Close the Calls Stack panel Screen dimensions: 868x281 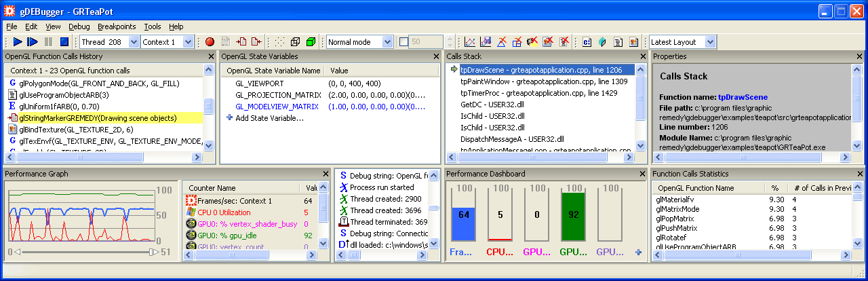pyautogui.click(x=642, y=56)
